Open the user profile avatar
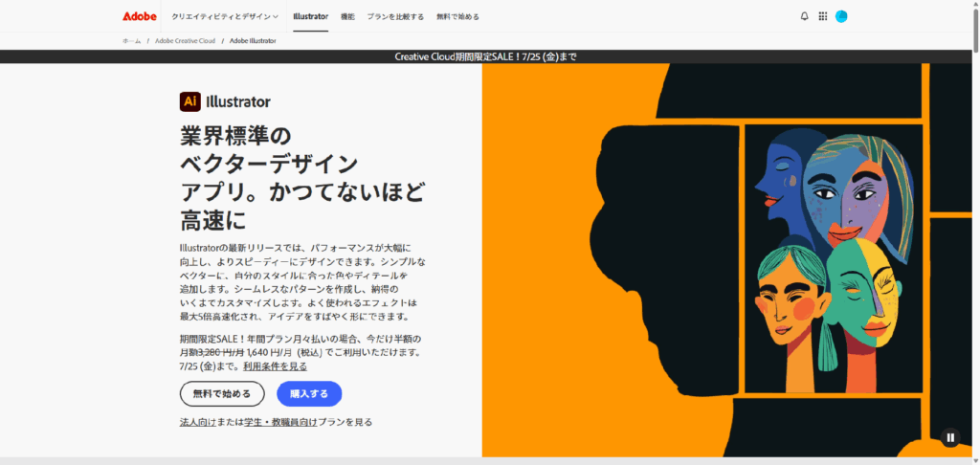This screenshot has width=980, height=465. click(841, 17)
